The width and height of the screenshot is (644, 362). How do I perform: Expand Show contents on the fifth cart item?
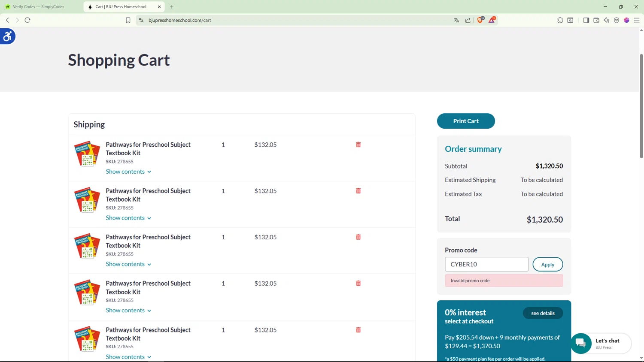pyautogui.click(x=128, y=357)
